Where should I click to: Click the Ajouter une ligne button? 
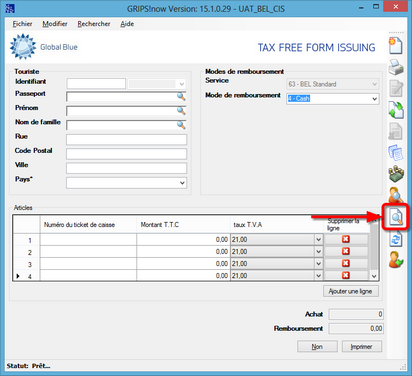click(351, 291)
